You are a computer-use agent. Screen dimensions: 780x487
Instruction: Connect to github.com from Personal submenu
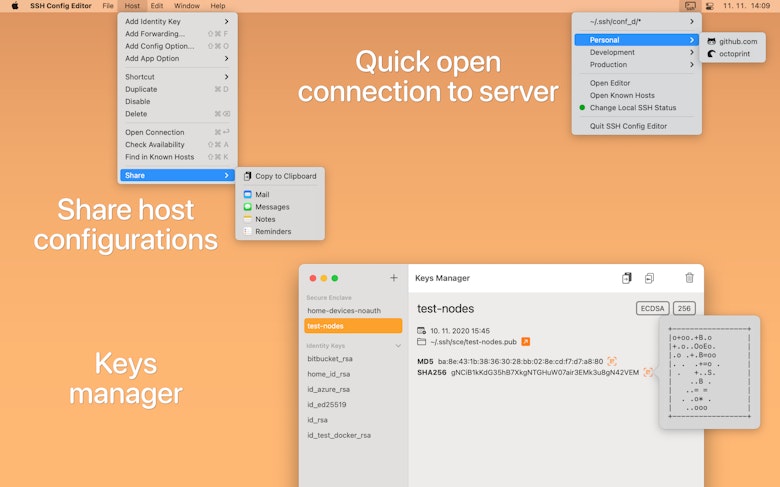pos(738,41)
